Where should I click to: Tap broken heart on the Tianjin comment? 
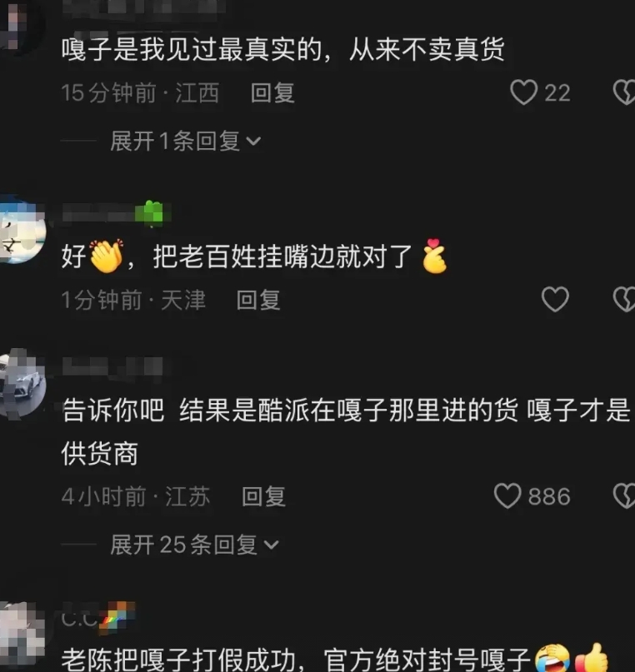624,299
